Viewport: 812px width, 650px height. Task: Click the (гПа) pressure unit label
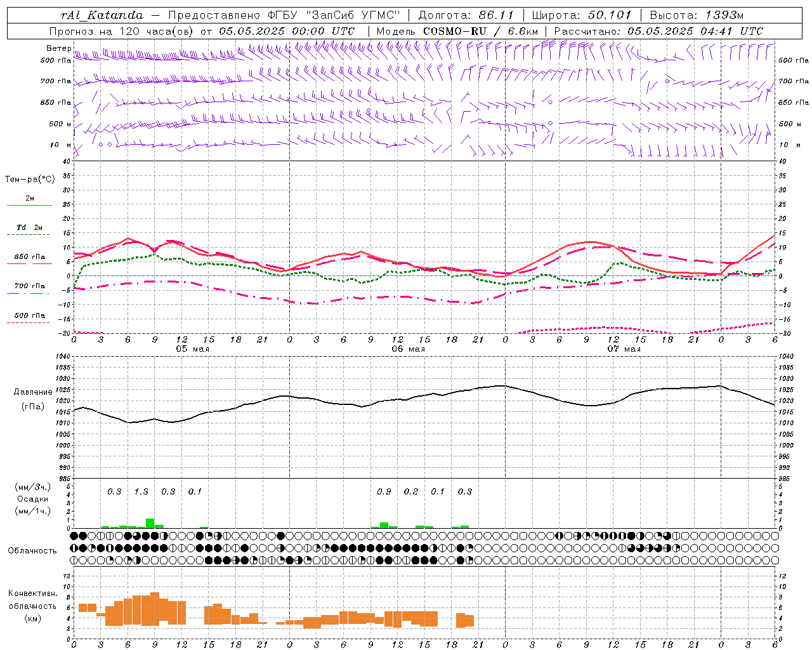(x=33, y=407)
